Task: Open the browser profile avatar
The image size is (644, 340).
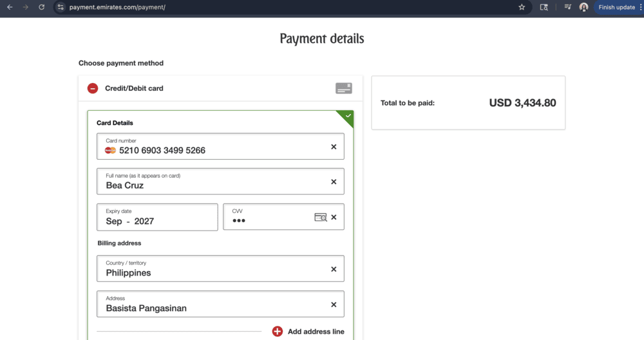Action: coord(583,7)
